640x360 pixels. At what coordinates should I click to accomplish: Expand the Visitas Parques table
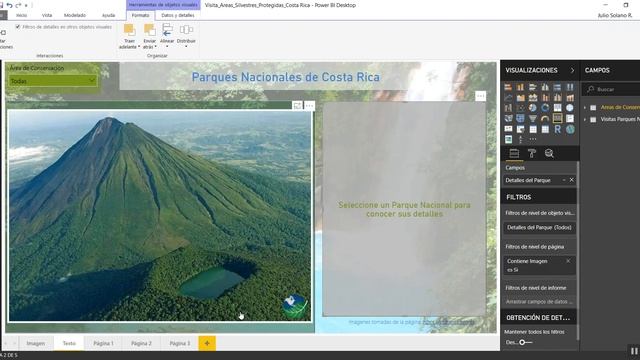pos(585,120)
